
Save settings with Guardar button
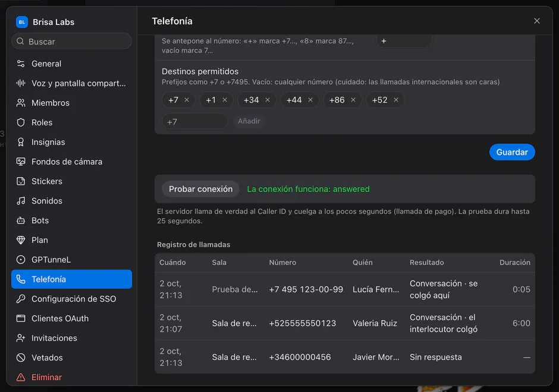coord(512,152)
